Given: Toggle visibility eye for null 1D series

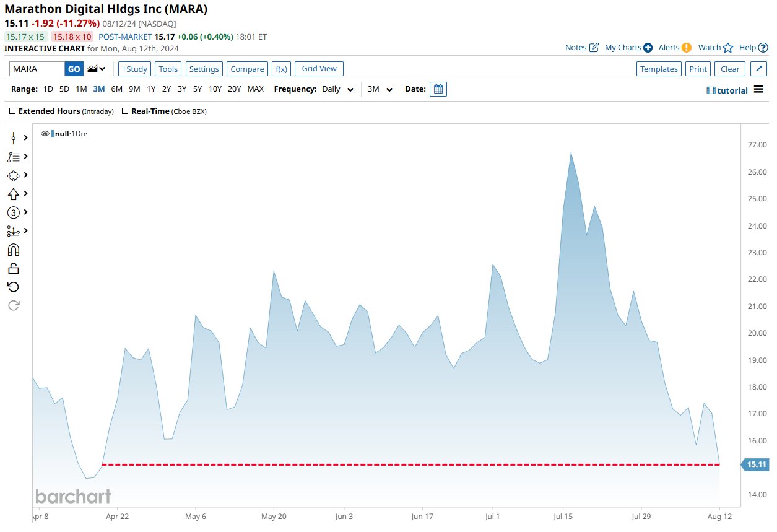Looking at the screenshot, I should tap(45, 134).
